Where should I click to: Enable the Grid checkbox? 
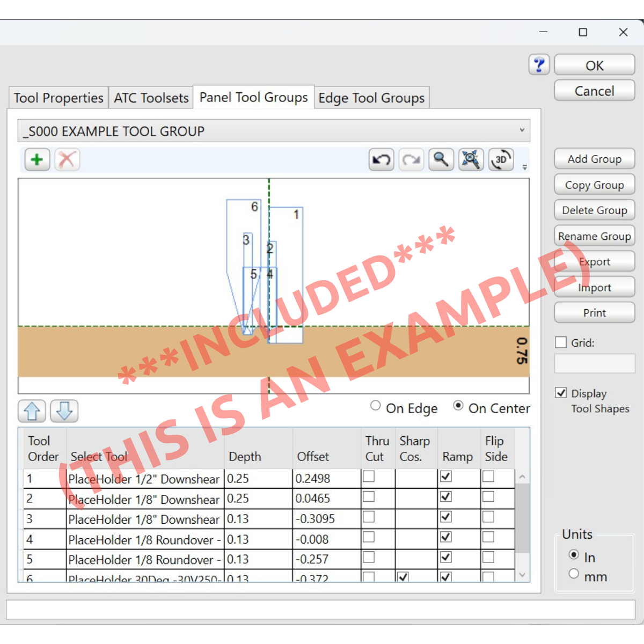point(561,342)
